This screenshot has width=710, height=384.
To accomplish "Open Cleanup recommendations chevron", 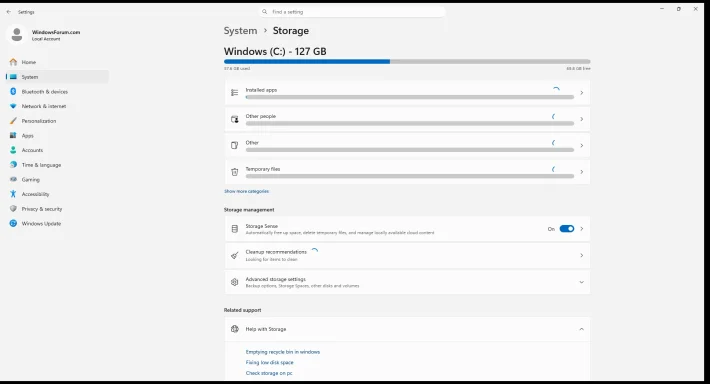I will tap(581, 255).
